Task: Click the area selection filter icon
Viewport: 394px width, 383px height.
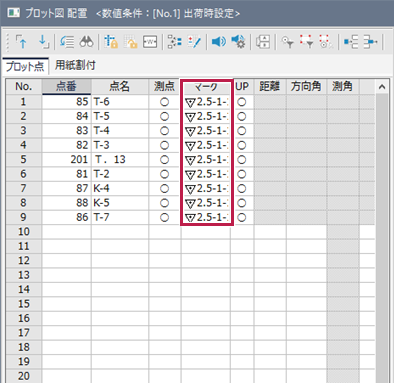Action: coord(306,42)
